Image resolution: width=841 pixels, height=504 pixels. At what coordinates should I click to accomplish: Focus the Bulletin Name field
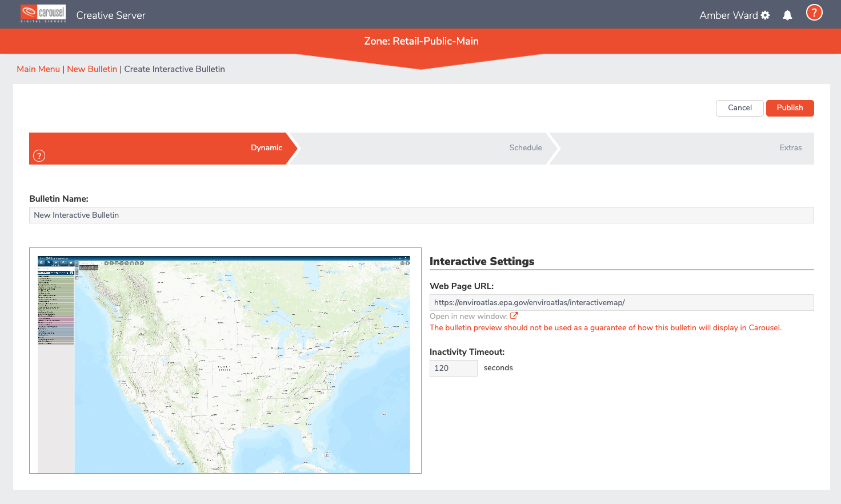click(421, 215)
